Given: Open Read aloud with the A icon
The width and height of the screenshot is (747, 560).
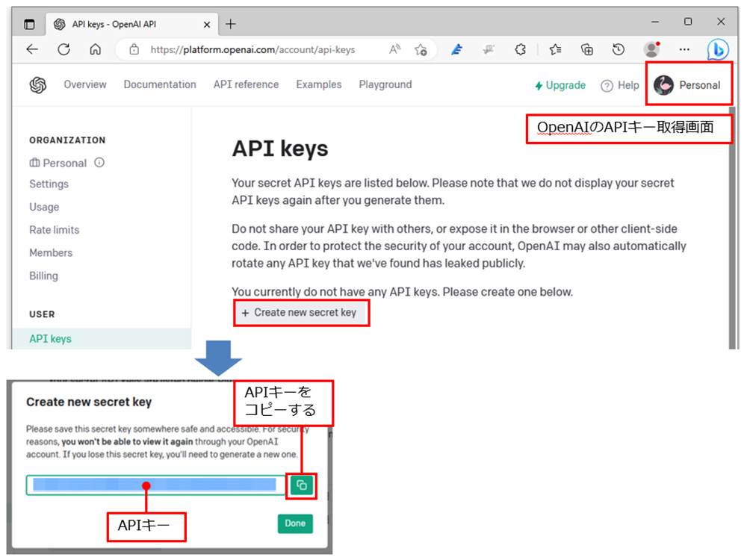Looking at the screenshot, I should tap(394, 49).
